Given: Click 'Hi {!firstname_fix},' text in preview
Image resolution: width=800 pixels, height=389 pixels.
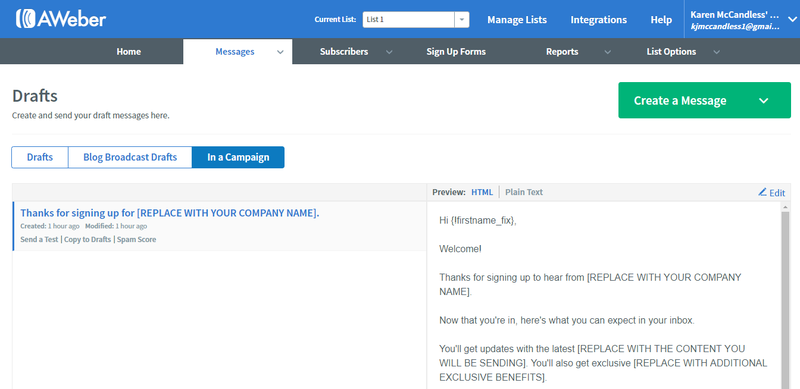Looking at the screenshot, I should (x=478, y=221).
